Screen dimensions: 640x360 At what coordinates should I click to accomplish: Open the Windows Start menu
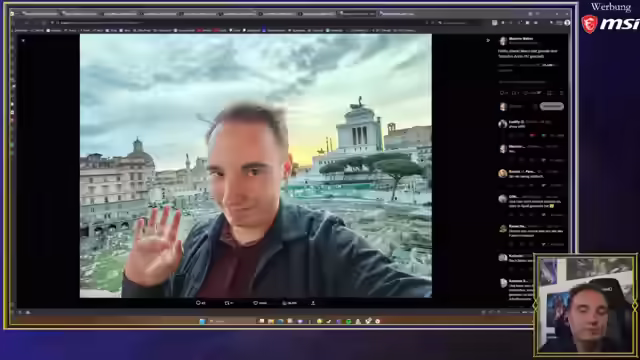point(202,321)
